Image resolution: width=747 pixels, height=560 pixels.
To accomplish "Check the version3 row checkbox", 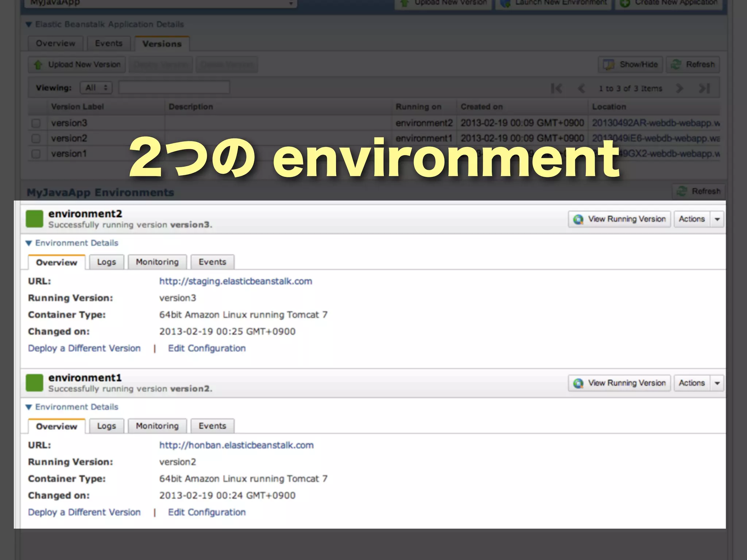I will point(36,123).
